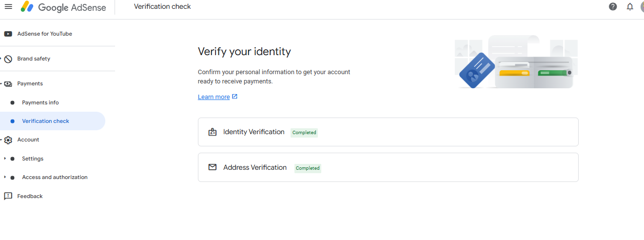Image resolution: width=644 pixels, height=240 pixels.
Task: Click the Google AdSense logo
Action: [x=64, y=7]
